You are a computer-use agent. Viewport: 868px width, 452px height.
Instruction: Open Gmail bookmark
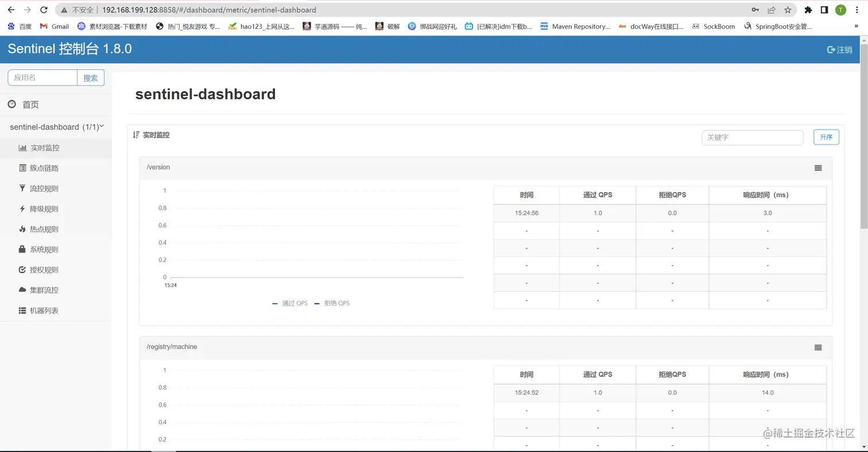54,26
